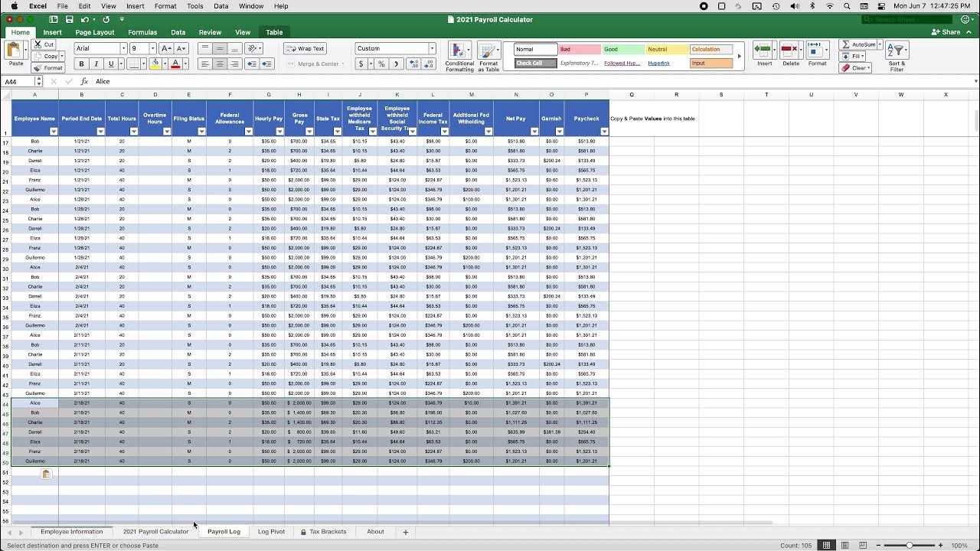Click the Clear button

pos(854,68)
